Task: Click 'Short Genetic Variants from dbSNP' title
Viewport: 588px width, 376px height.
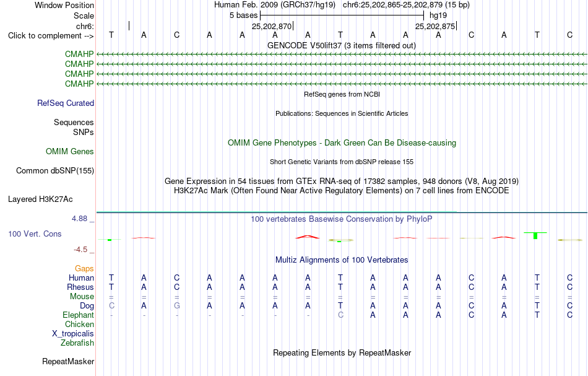Action: [342, 162]
